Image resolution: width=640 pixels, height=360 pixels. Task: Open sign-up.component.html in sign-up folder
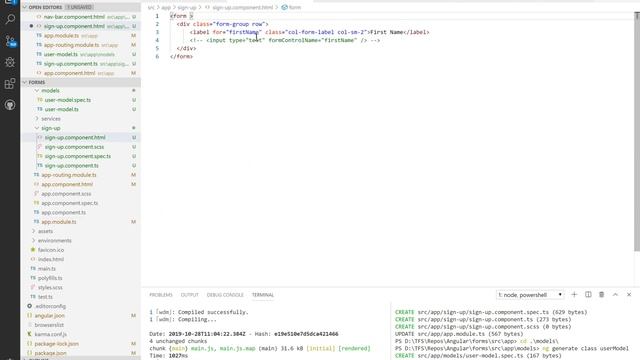80,138
